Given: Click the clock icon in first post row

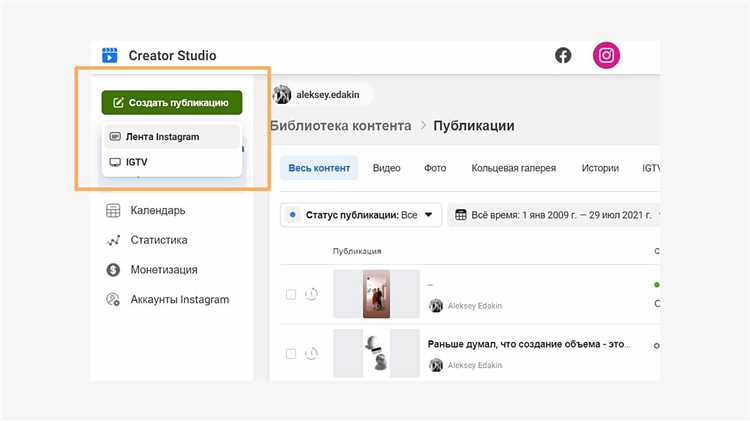Looking at the screenshot, I should click(311, 294).
